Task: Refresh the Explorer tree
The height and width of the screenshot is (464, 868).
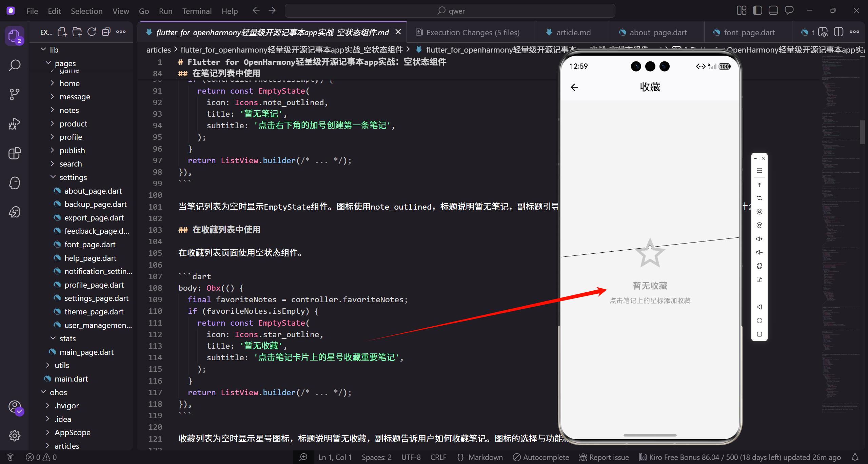Action: pos(92,32)
